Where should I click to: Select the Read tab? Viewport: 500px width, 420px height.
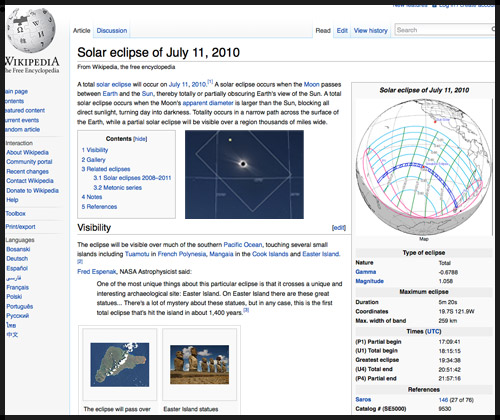tap(323, 31)
